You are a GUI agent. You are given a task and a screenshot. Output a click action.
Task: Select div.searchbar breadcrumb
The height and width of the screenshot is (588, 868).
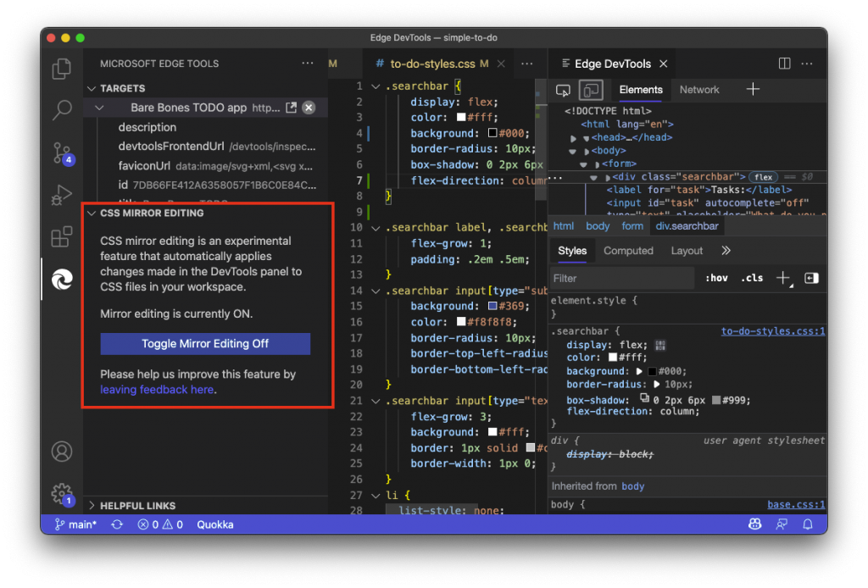point(687,226)
